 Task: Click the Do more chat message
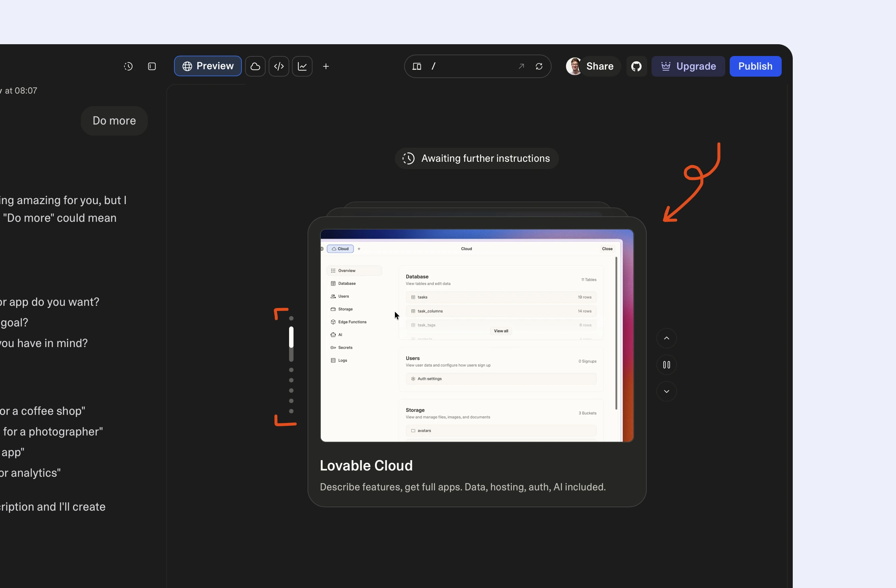point(114,121)
